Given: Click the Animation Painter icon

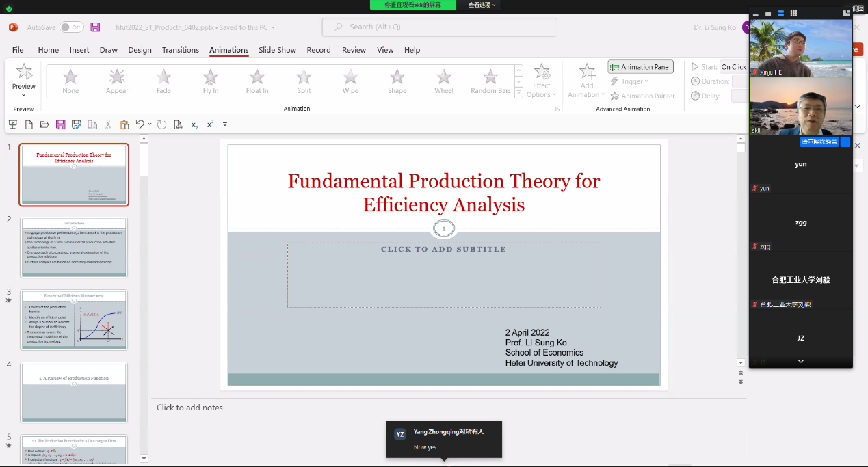Looking at the screenshot, I should 615,96.
